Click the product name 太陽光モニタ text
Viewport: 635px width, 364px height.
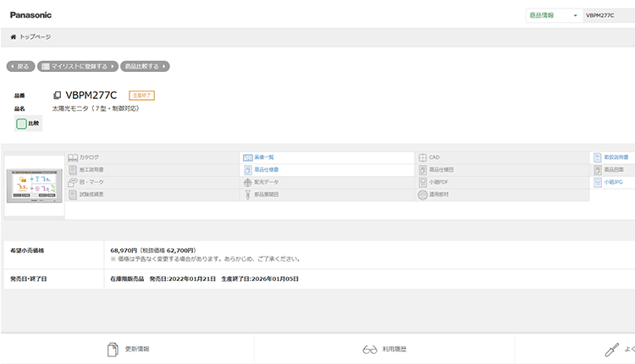96,108
